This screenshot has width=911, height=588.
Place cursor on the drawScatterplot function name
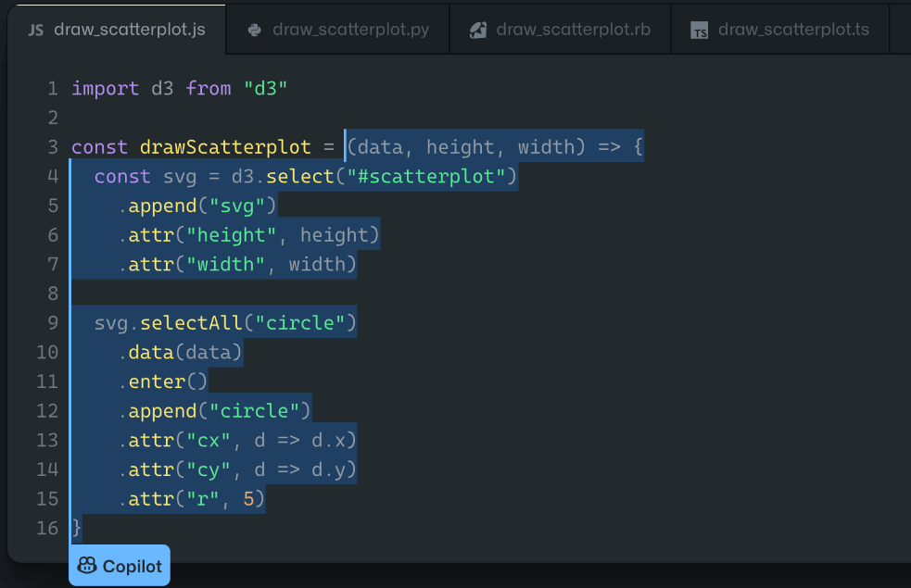click(224, 147)
